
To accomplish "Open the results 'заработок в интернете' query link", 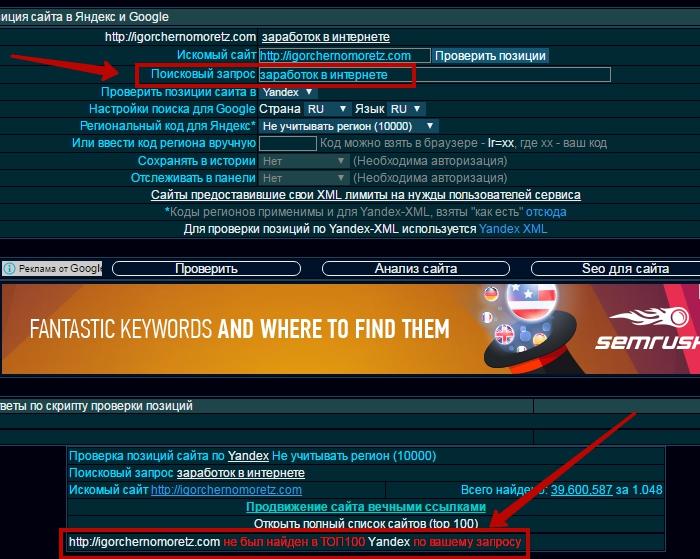I will pos(241,473).
